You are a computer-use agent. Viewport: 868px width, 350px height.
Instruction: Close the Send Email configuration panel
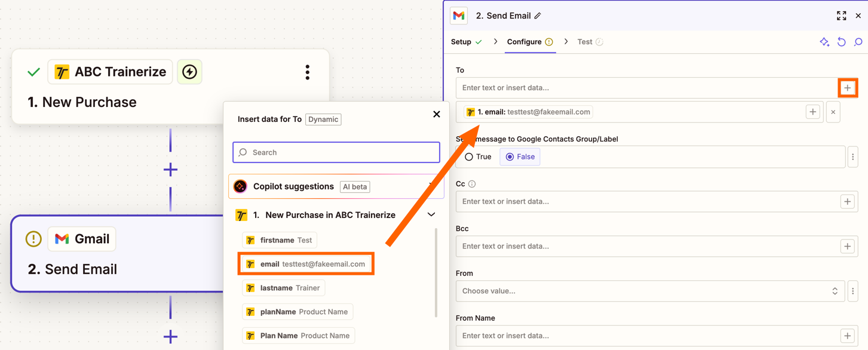click(x=858, y=16)
